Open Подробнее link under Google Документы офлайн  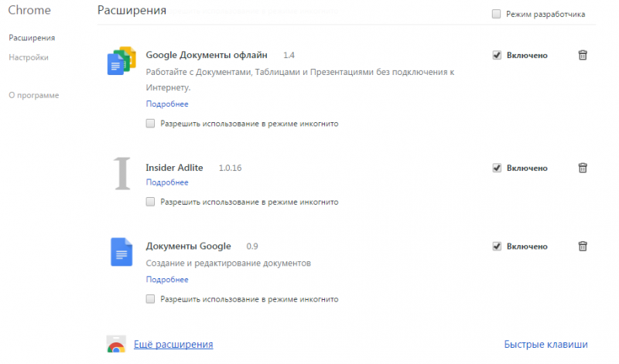(x=167, y=104)
